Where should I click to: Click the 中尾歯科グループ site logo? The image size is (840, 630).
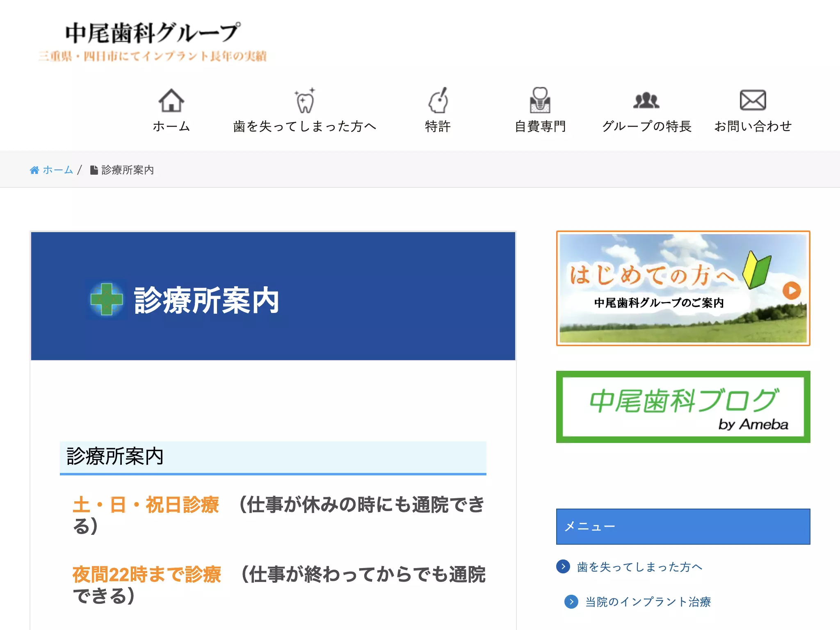click(x=153, y=33)
